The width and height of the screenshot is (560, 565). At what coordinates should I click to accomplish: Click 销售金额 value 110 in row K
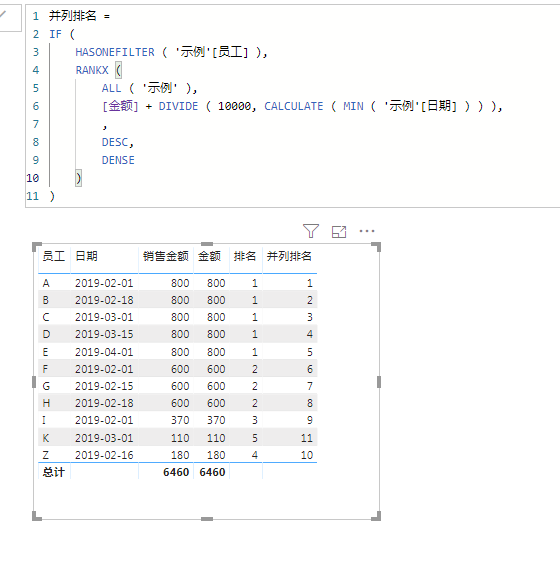[x=180, y=438]
